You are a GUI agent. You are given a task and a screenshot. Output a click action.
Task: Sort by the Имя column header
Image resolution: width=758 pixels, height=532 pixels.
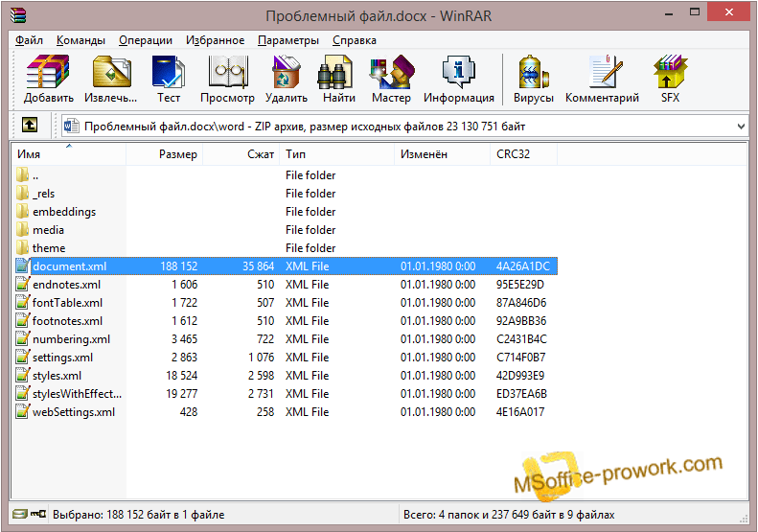[68, 154]
